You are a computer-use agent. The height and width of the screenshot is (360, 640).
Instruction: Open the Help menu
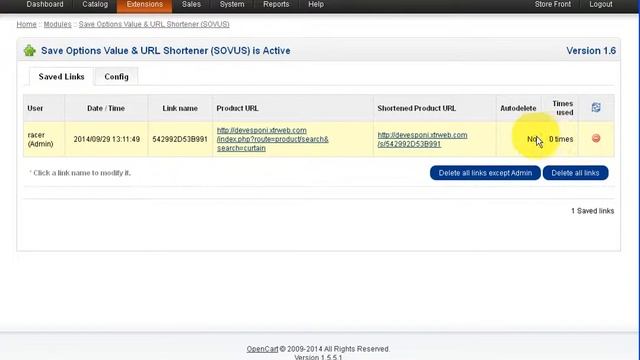[x=316, y=4]
